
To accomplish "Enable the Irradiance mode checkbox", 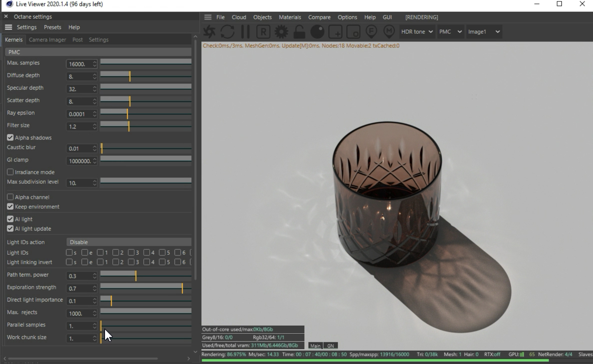I will coord(10,172).
